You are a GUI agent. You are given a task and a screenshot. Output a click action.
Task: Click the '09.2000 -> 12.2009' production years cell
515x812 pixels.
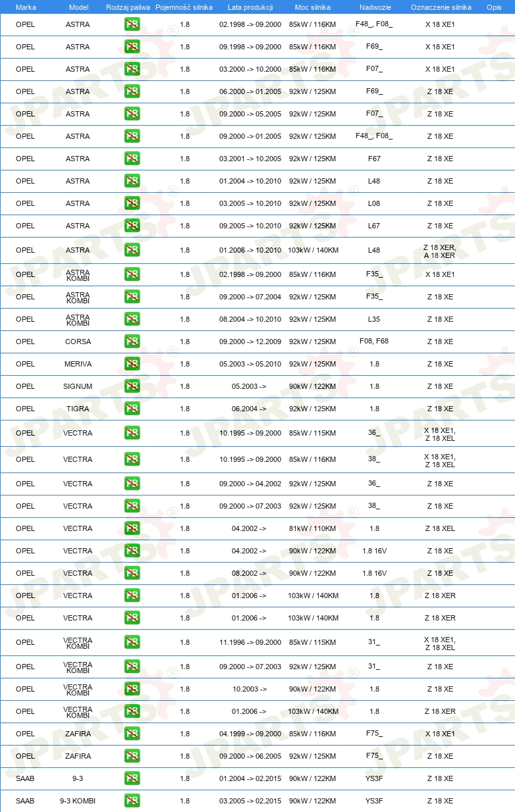[x=250, y=342]
